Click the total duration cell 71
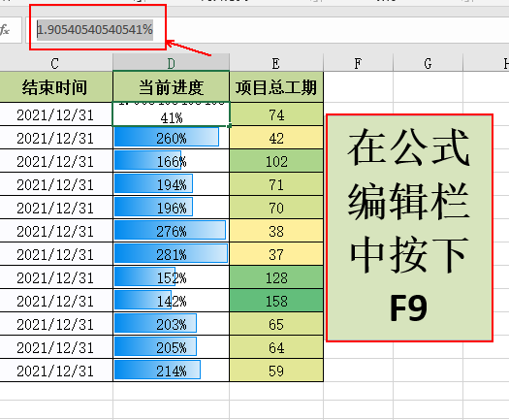 click(x=276, y=184)
